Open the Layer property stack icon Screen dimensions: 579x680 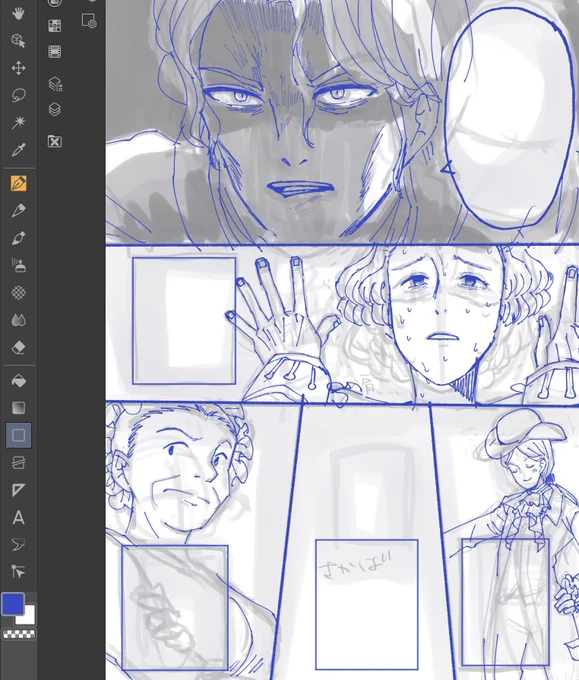tap(55, 84)
